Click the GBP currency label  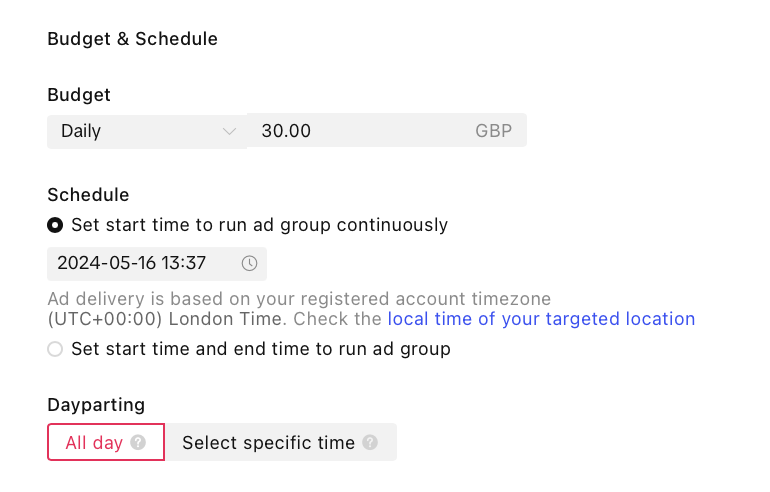(x=494, y=131)
